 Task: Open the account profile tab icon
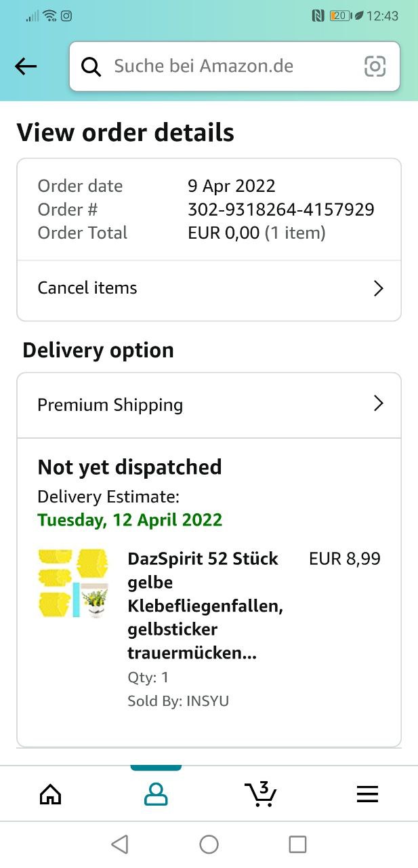[x=156, y=794]
